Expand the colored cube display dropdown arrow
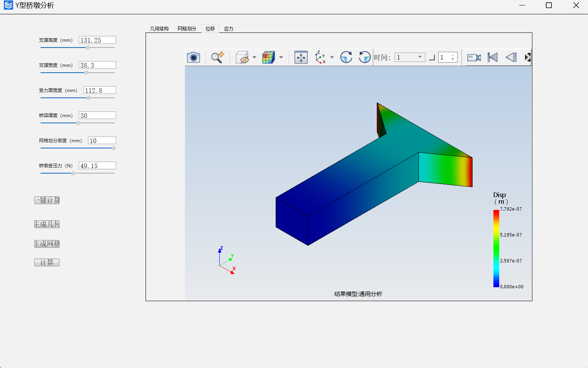Image resolution: width=588 pixels, height=368 pixels. 281,57
